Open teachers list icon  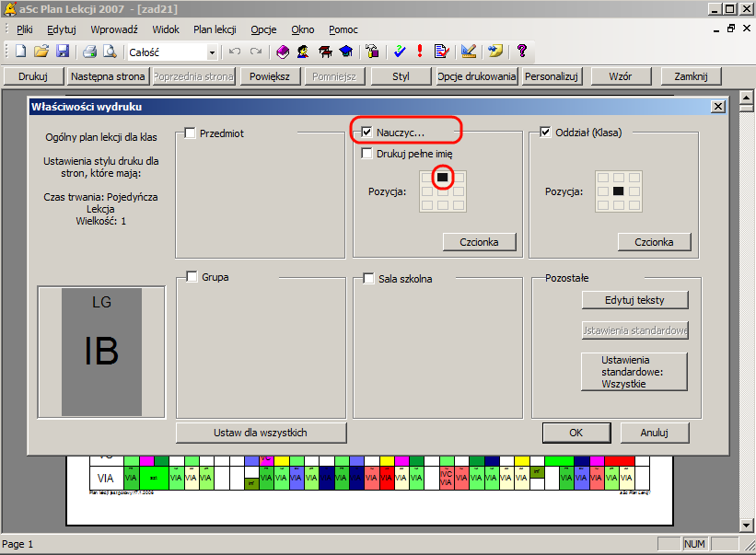click(303, 51)
